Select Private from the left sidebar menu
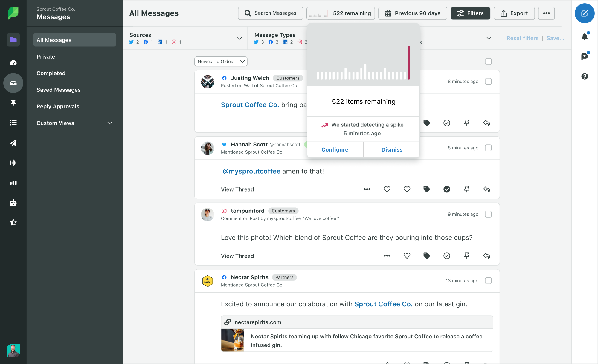This screenshot has height=364, width=598. click(x=46, y=56)
